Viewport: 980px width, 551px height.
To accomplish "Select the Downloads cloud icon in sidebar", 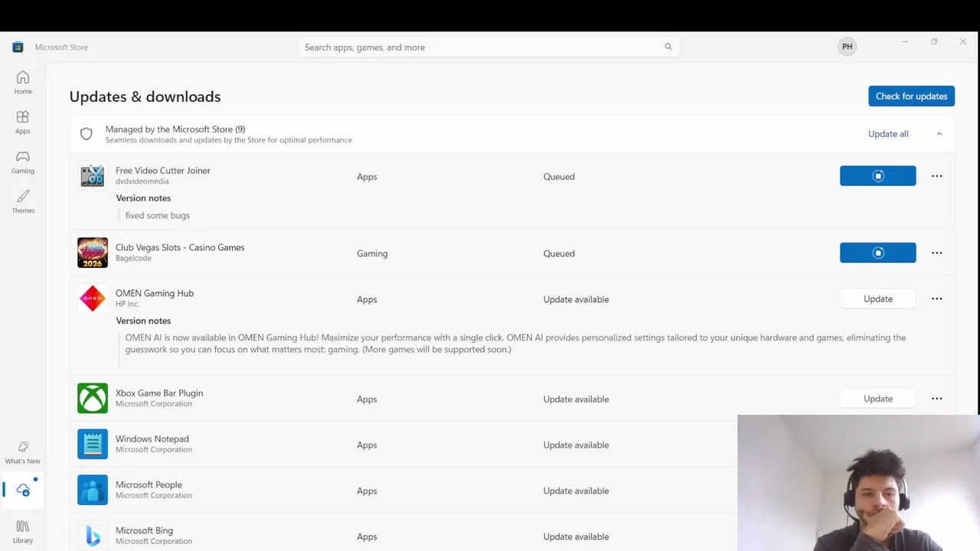I will coord(23,491).
